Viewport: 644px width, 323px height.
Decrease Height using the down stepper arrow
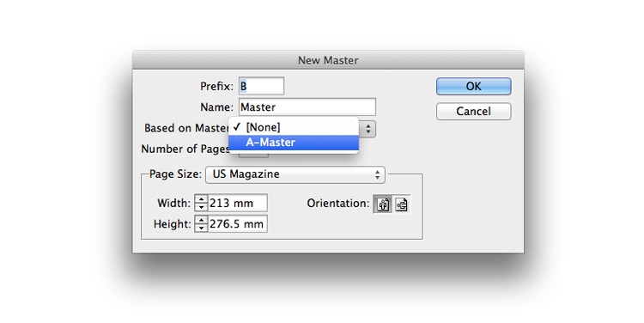201,228
